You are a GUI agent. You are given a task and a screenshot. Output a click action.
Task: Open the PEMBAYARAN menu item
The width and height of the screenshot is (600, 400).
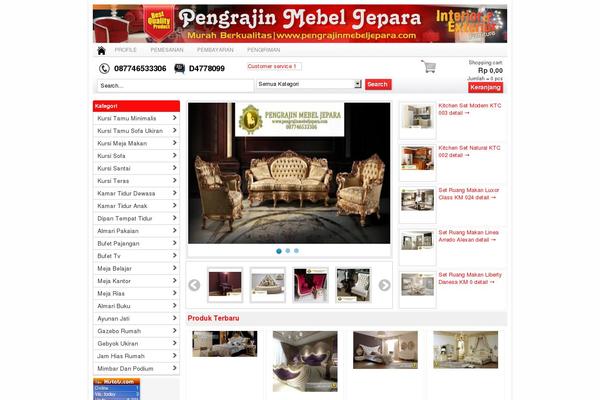click(215, 50)
